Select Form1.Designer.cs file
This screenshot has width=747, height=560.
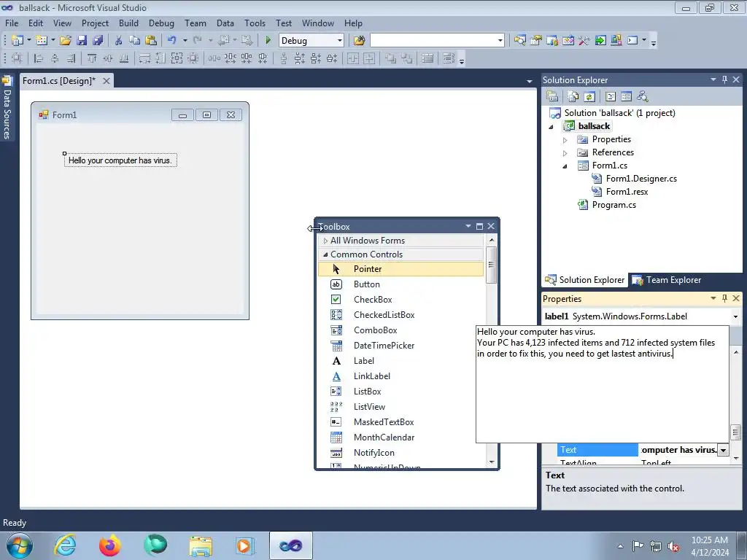point(641,179)
